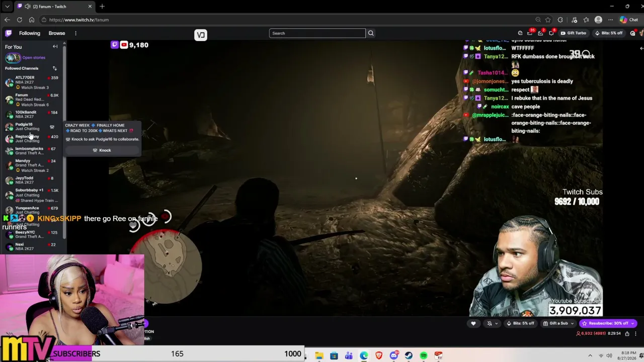Open browser extensions menu

560,20
